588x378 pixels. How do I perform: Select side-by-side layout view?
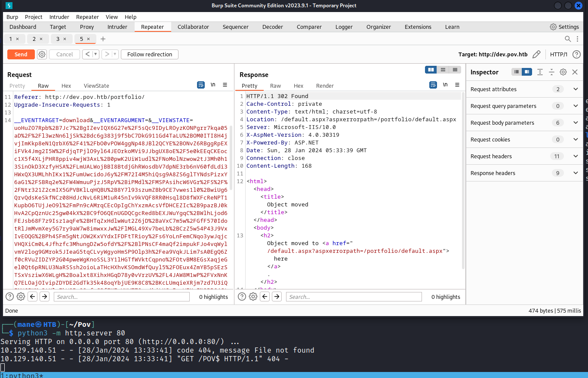[431, 70]
